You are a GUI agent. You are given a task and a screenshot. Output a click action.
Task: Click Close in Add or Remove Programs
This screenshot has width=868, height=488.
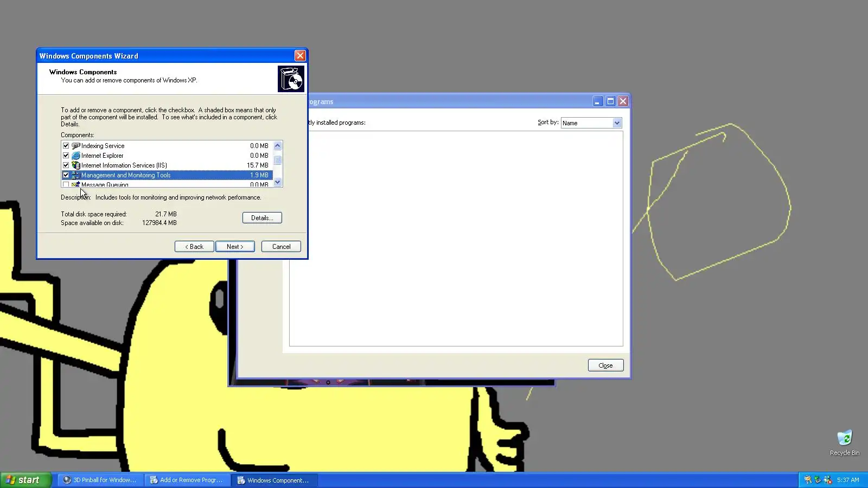pyautogui.click(x=605, y=365)
